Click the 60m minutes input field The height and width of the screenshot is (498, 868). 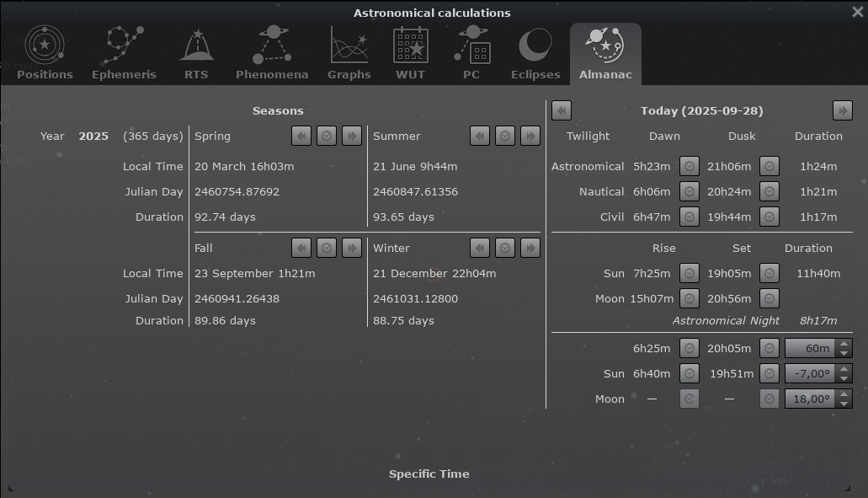[x=811, y=348]
